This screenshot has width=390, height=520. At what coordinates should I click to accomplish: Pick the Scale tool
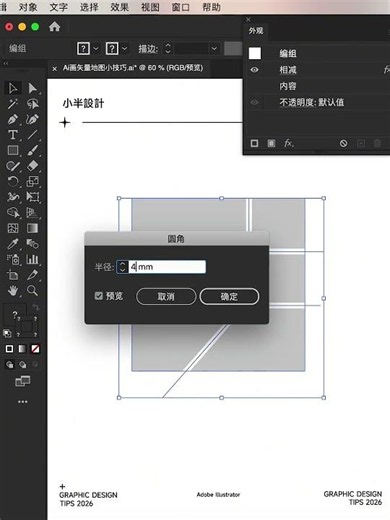pyautogui.click(x=32, y=182)
